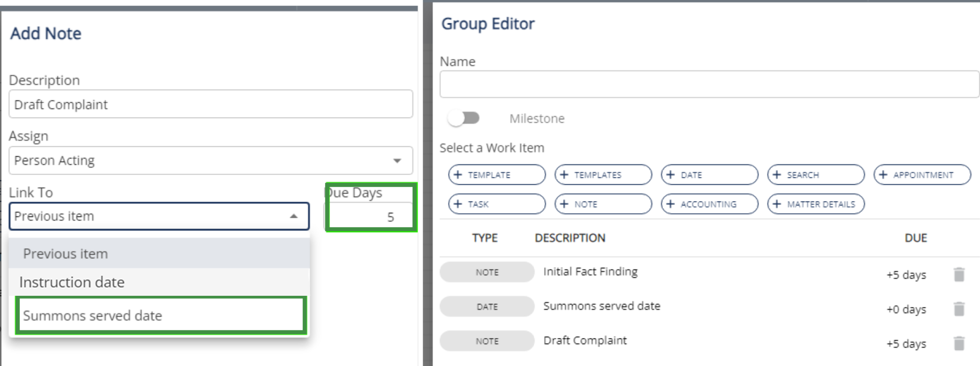Add a Template work item
980x366 pixels.
497,175
